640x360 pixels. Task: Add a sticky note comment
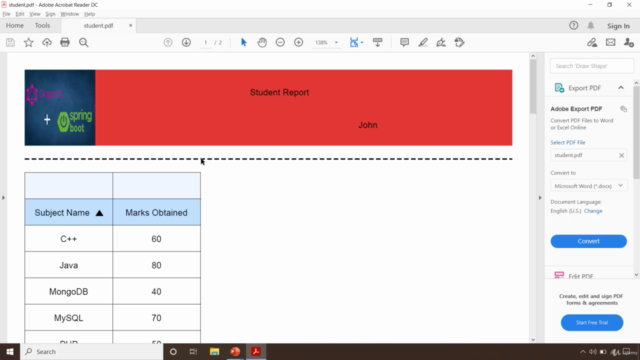pos(404,42)
